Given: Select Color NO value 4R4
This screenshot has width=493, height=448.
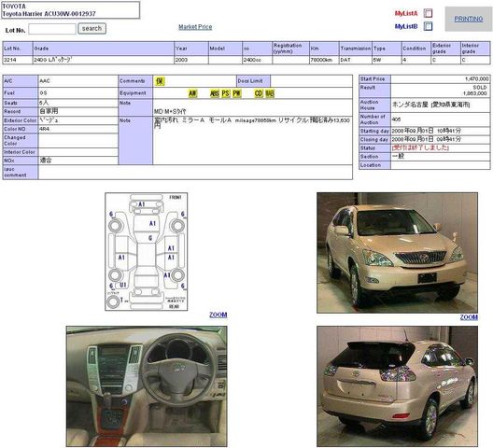Looking at the screenshot, I should 44,129.
